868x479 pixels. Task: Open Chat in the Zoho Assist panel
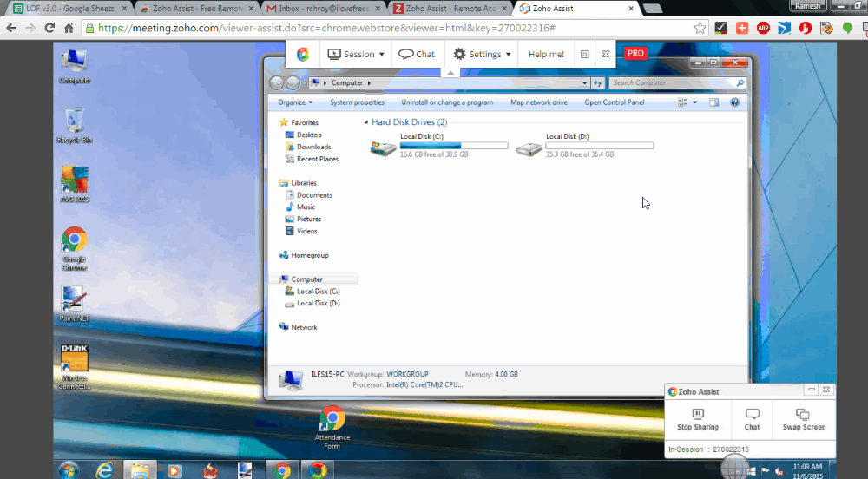752,420
